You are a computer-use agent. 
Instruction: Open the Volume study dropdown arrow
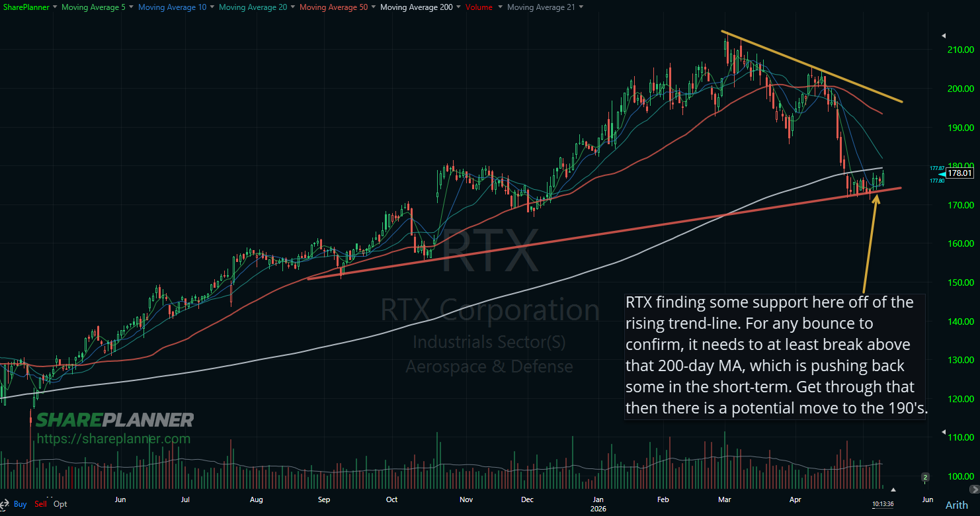(500, 7)
